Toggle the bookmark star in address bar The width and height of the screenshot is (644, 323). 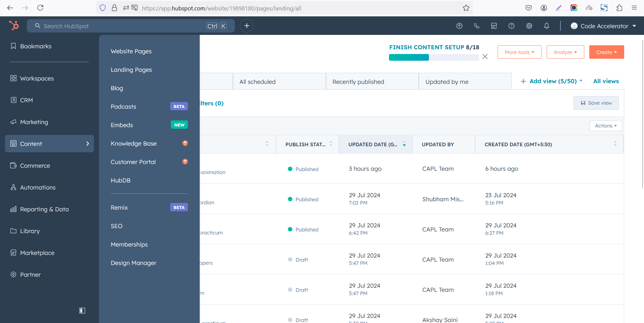pos(466,8)
